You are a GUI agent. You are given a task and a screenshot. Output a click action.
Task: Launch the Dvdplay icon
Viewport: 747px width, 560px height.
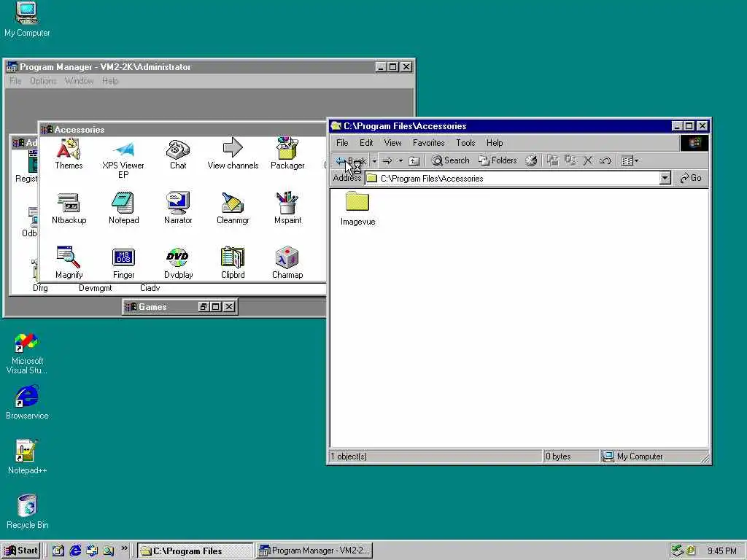pos(178,262)
